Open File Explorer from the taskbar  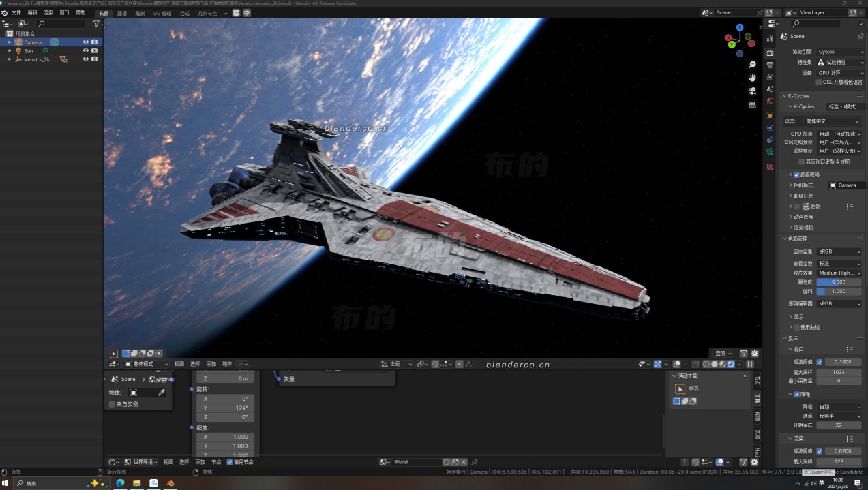click(137, 483)
